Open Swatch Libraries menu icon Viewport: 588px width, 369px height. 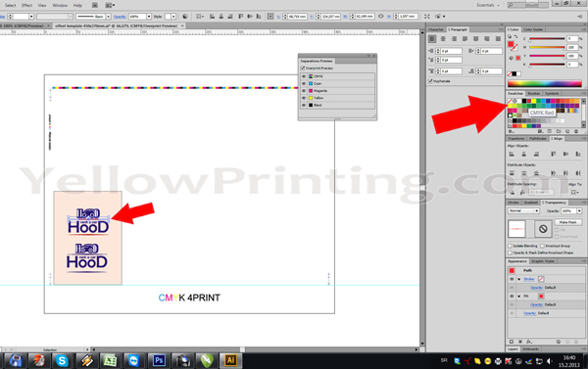511,131
